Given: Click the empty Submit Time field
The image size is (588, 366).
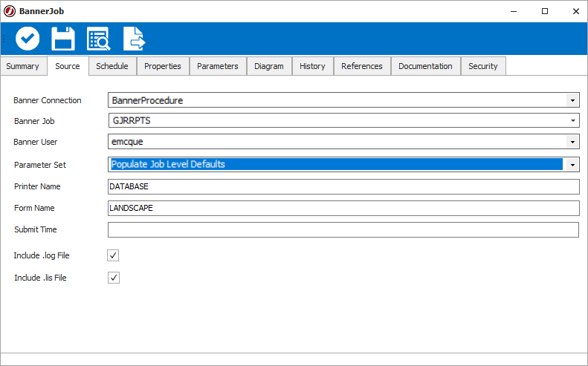Looking at the screenshot, I should coord(343,229).
